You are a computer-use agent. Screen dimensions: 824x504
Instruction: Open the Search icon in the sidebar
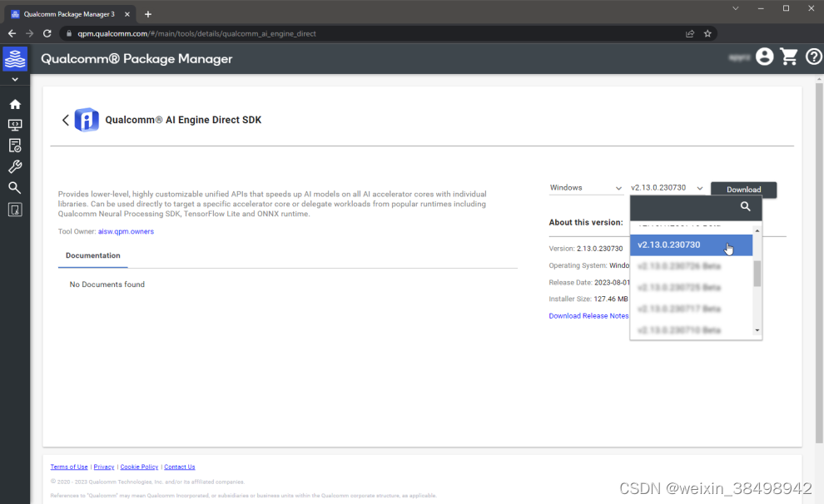coord(15,186)
